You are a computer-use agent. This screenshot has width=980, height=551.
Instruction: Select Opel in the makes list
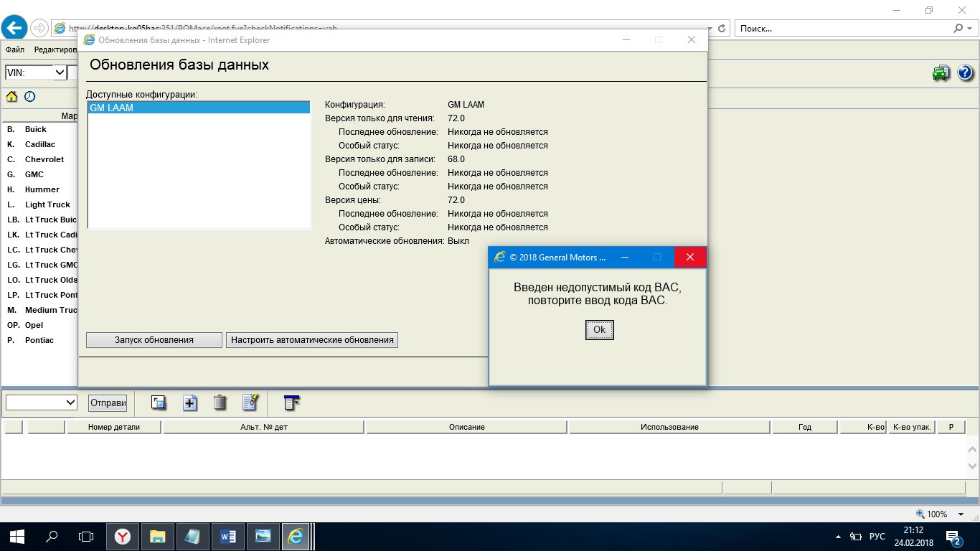coord(34,325)
